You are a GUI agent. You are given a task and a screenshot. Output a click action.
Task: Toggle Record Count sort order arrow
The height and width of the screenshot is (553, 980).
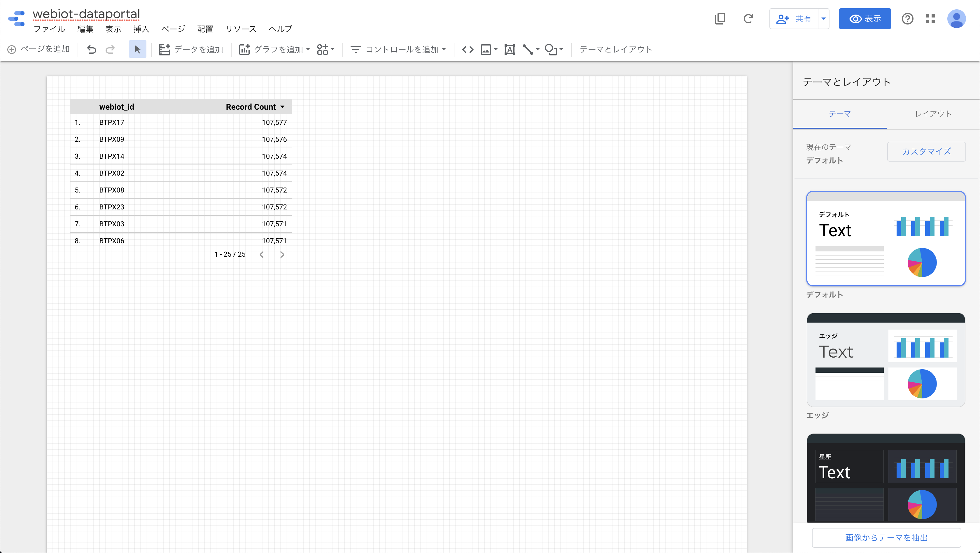(x=282, y=107)
